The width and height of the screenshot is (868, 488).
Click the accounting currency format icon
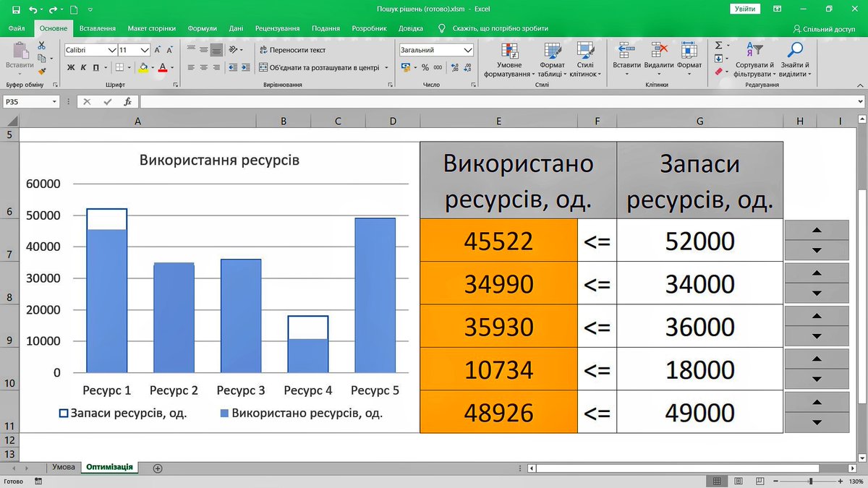(406, 67)
